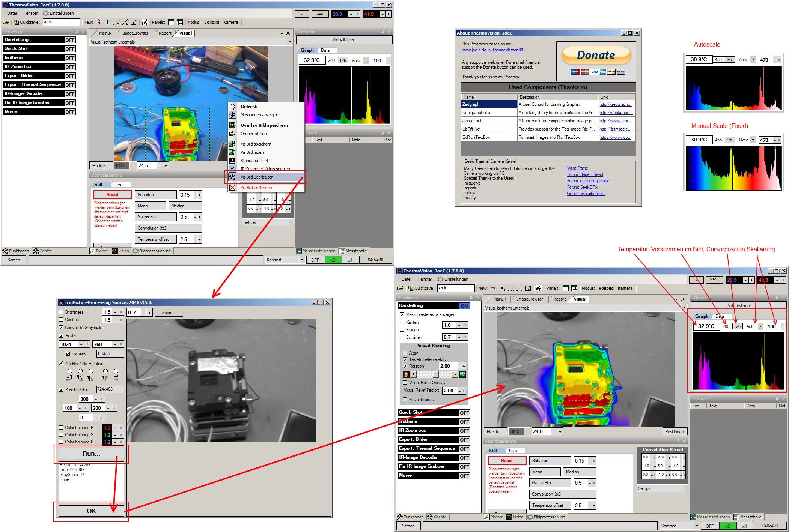789x532 pixels.
Task: Open Visual Isotherm unterhalb dropdown above grayscale image
Action: coord(684,308)
